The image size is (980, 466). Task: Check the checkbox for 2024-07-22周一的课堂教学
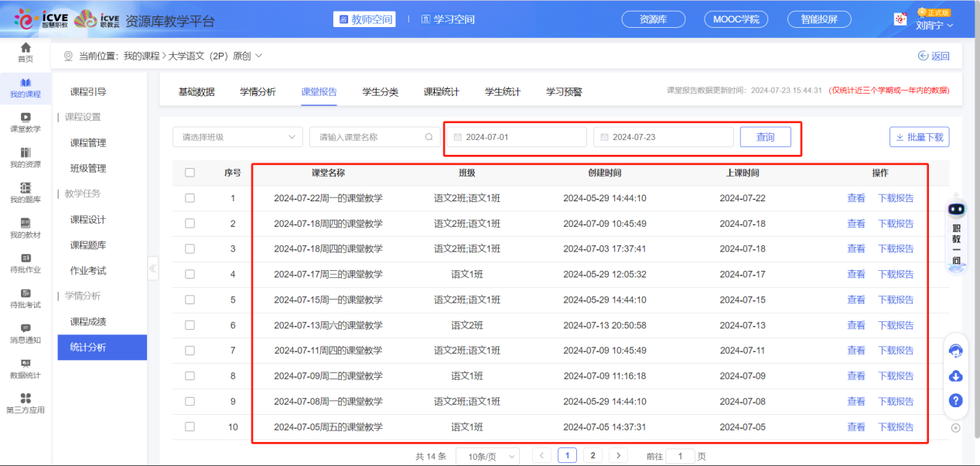point(190,197)
